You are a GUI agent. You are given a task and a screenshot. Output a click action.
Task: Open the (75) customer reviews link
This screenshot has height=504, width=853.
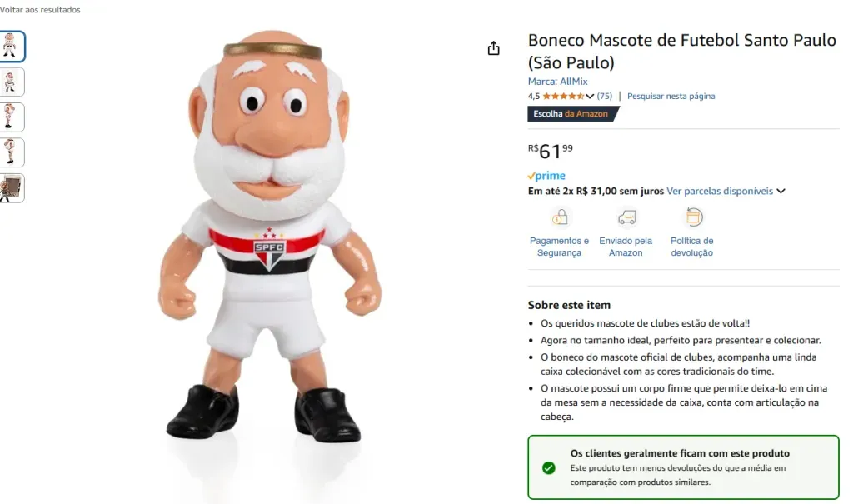tap(605, 97)
